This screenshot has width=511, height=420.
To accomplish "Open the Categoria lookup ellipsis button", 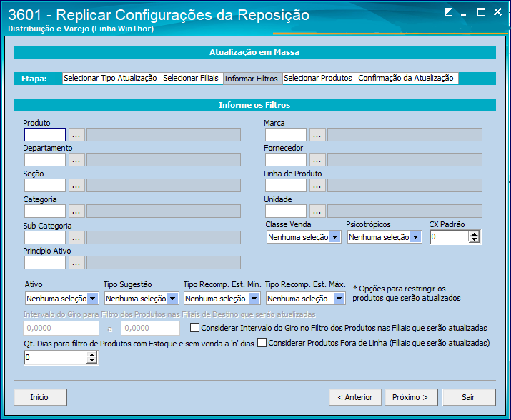I will point(76,211).
